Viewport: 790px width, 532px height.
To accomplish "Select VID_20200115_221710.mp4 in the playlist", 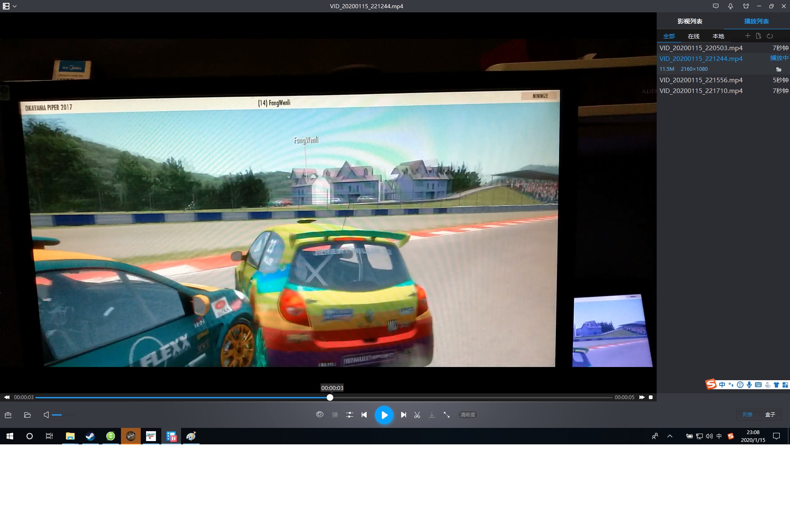I will [x=723, y=91].
